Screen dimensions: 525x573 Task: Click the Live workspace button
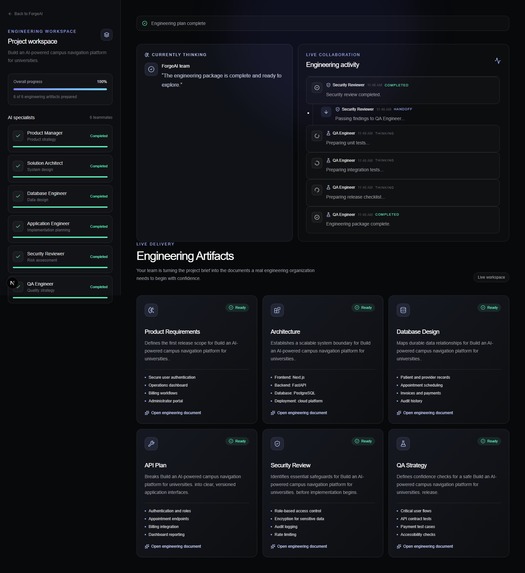point(491,277)
